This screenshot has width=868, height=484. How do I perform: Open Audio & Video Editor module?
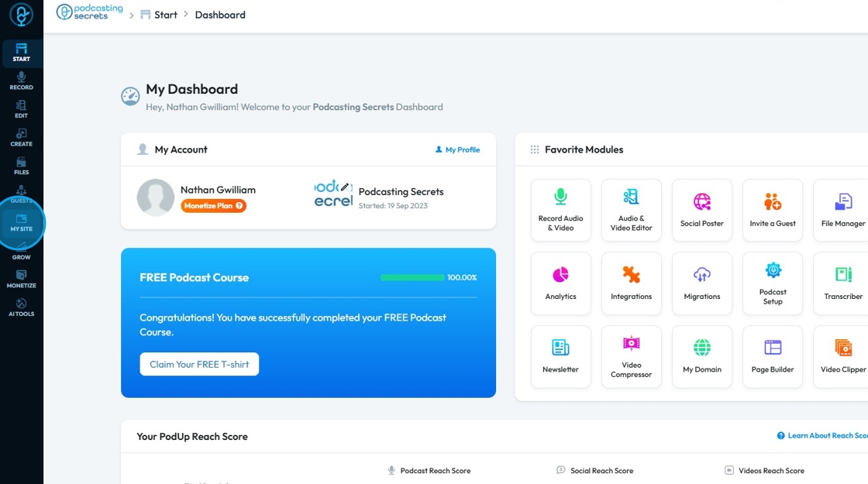pos(631,210)
